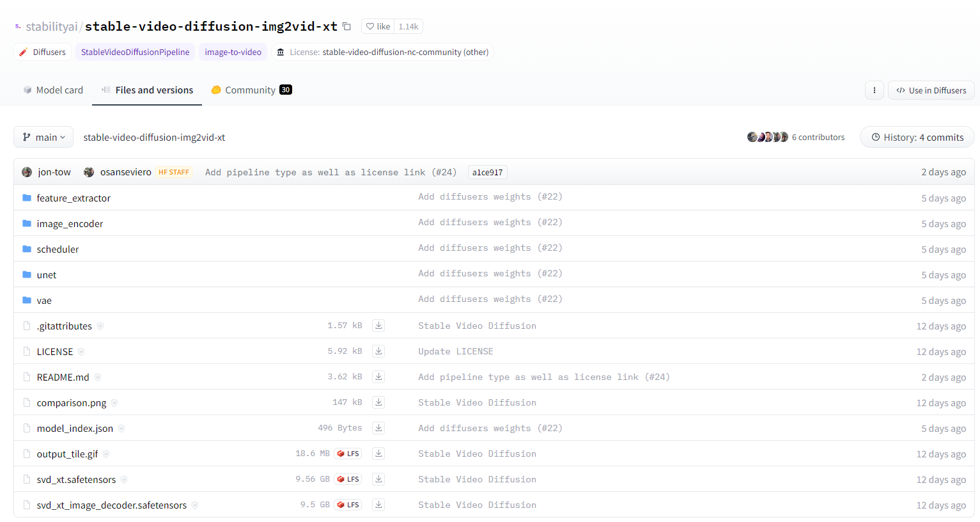
Task: Download model_index.json with its download icon
Action: [378, 428]
